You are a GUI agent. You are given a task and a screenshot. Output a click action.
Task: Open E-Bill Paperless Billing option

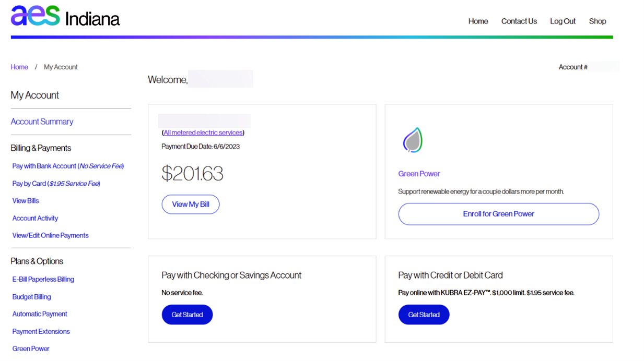tap(43, 279)
